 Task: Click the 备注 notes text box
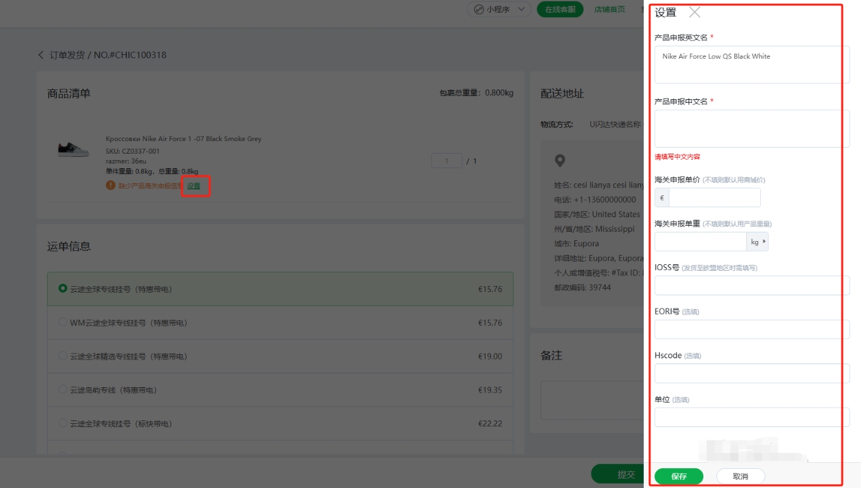pos(592,400)
